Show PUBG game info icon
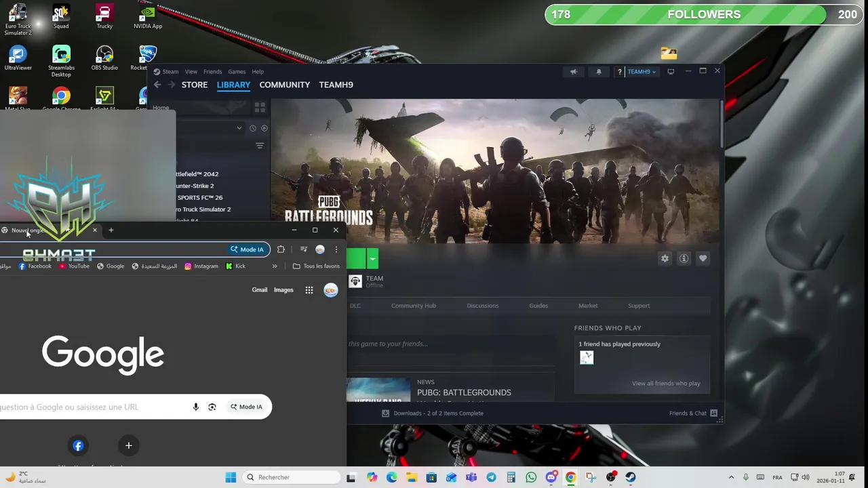 click(x=684, y=258)
